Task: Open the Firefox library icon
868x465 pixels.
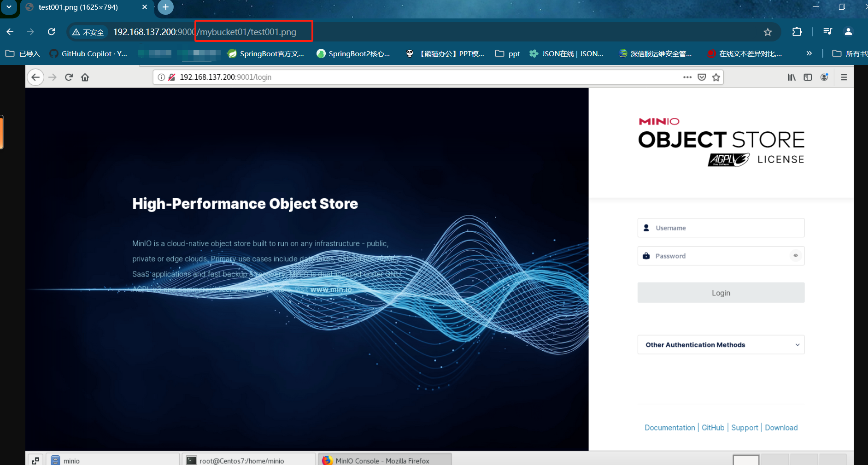Action: click(x=792, y=77)
